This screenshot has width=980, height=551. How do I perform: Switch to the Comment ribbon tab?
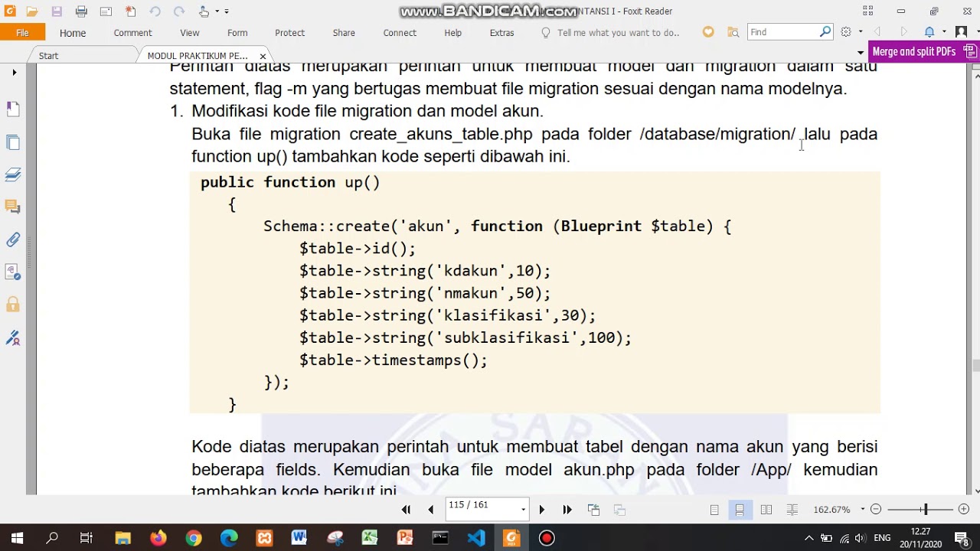click(132, 33)
